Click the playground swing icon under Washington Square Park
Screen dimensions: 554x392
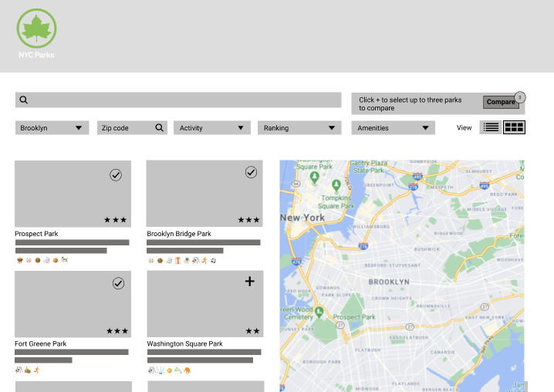click(151, 370)
